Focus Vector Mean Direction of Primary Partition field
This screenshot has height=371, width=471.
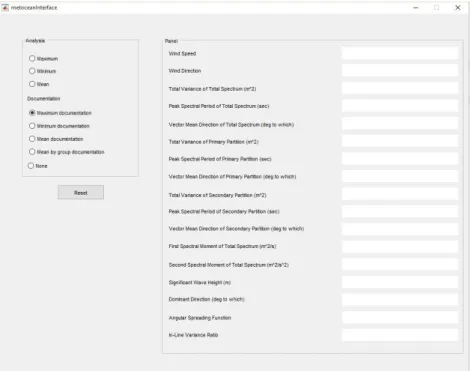coord(400,176)
